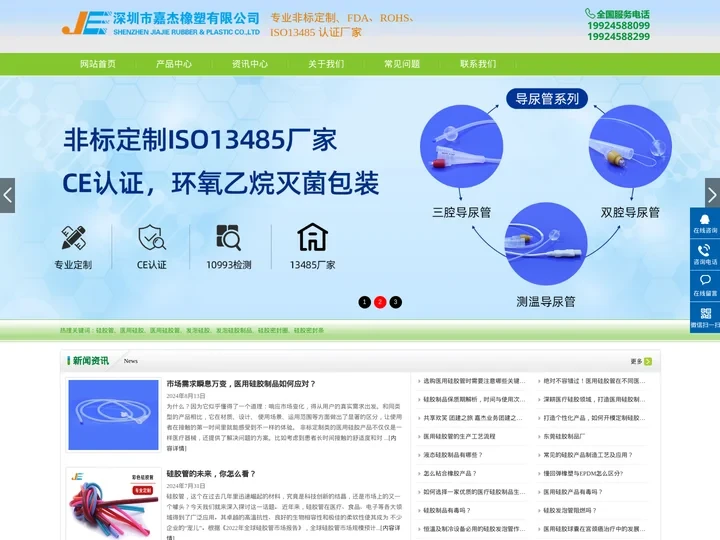Click the 13485厂家 house icon
Image resolution: width=720 pixels, height=540 pixels.
click(x=313, y=237)
